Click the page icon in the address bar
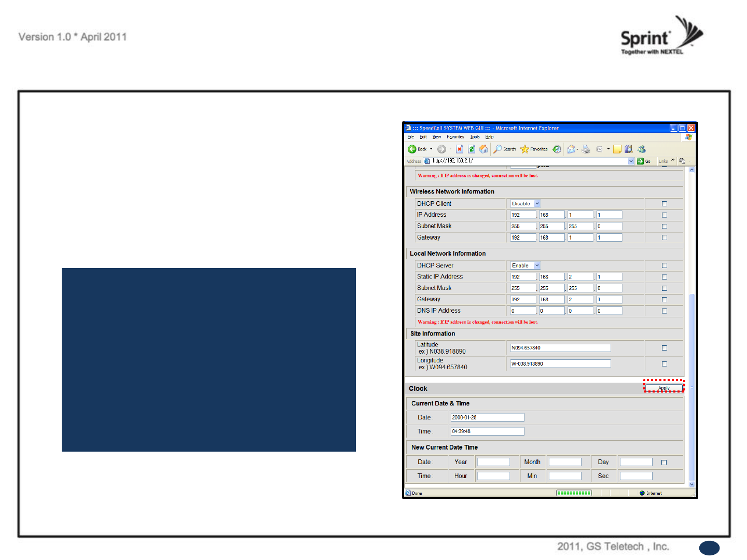Image resolution: width=747 pixels, height=560 pixels. 427,161
